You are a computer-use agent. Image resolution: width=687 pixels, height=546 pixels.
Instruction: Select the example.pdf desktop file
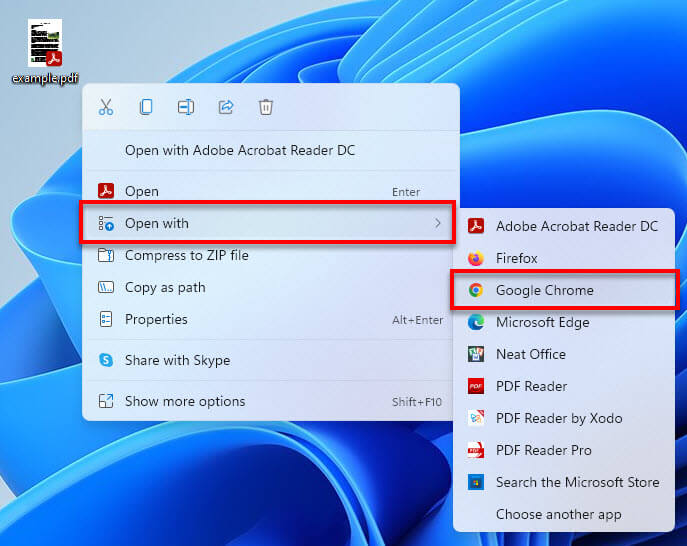45,52
